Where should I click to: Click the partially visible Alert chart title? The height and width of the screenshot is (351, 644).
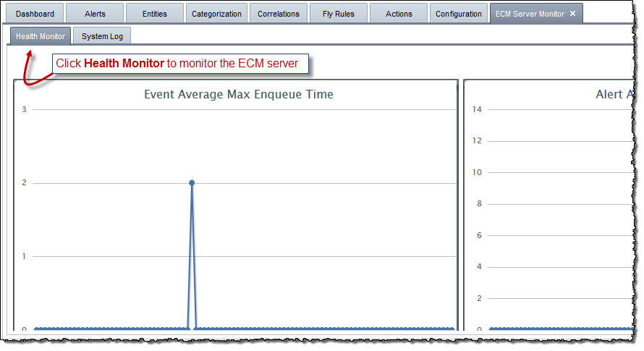(615, 94)
